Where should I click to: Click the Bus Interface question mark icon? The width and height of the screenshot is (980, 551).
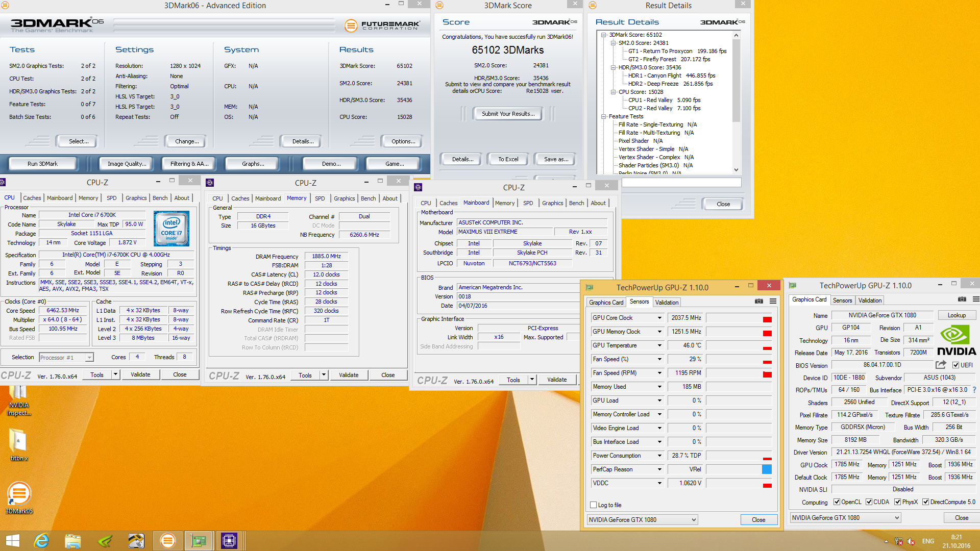pyautogui.click(x=974, y=390)
